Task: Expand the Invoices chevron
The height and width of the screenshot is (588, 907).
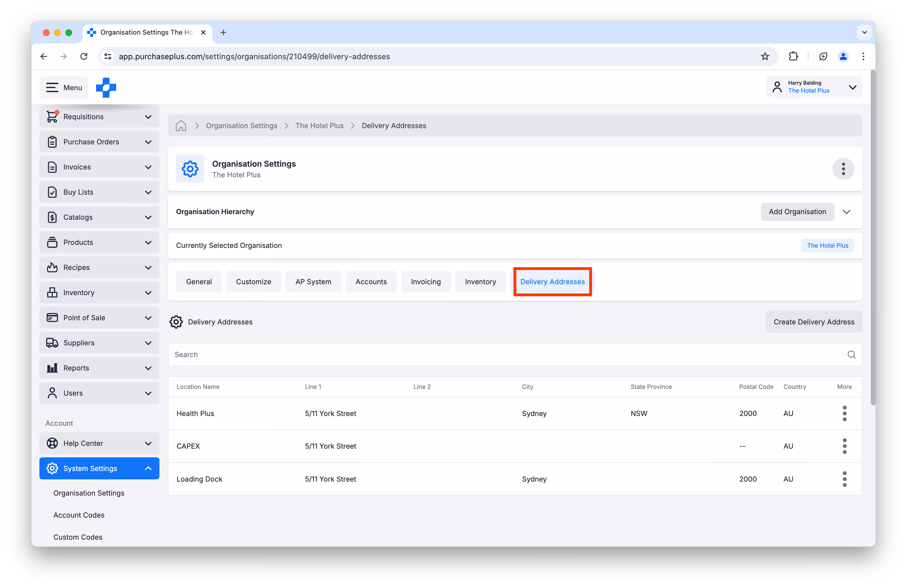Action: pyautogui.click(x=148, y=167)
